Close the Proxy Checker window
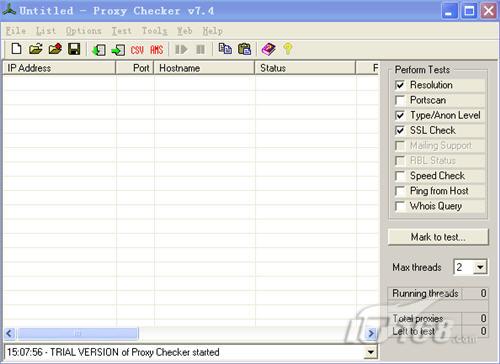 [488, 11]
